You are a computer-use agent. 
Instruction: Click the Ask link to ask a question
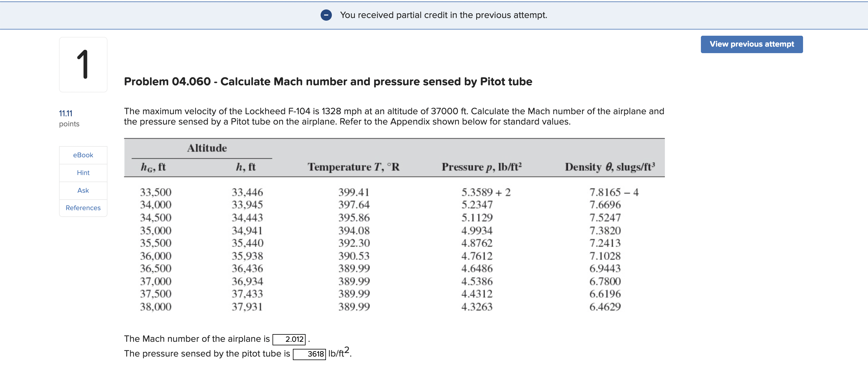pos(83,190)
